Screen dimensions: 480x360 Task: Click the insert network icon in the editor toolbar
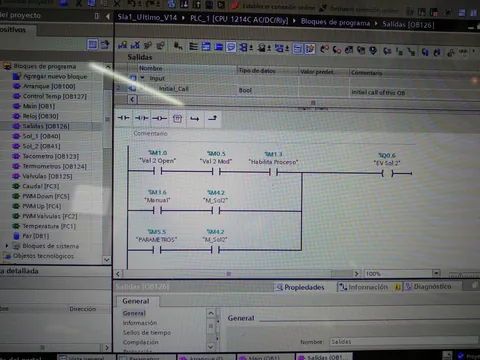[x=122, y=45]
